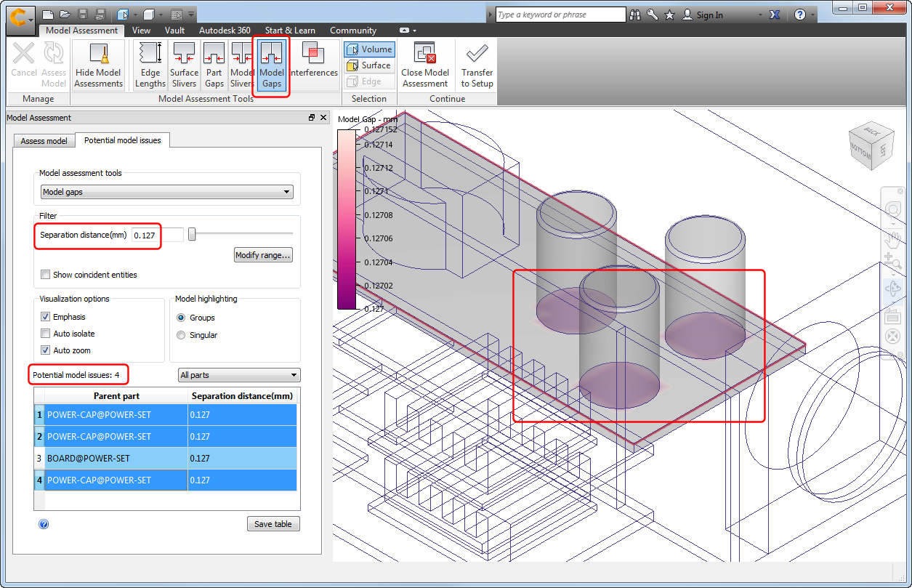Choose the Surface Slivers assessment tool
The image size is (912, 588).
click(x=184, y=65)
